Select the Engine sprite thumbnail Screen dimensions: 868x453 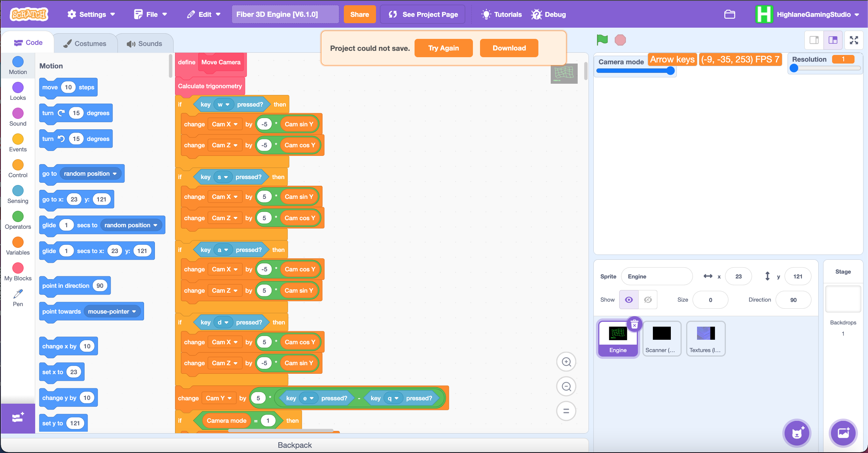click(618, 339)
